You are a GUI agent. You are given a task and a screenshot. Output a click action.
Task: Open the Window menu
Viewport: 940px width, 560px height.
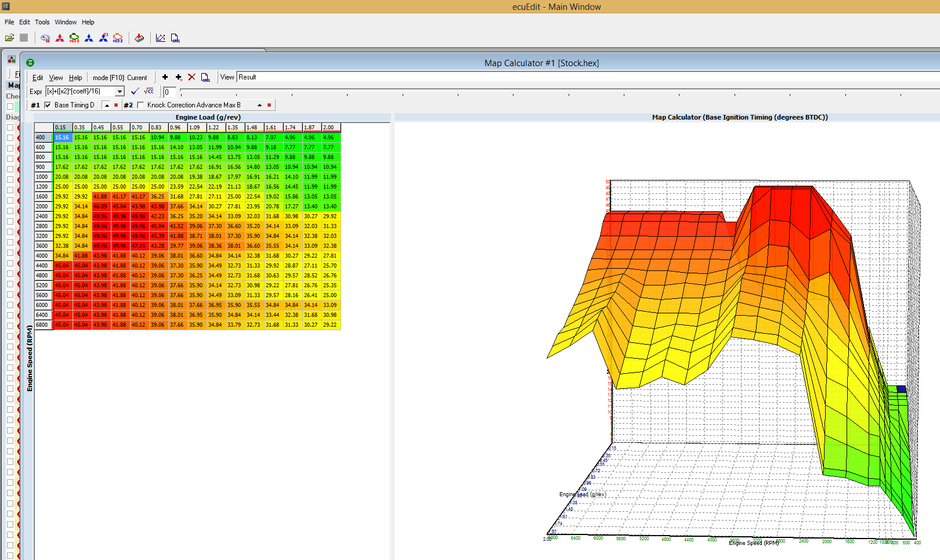coord(66,22)
